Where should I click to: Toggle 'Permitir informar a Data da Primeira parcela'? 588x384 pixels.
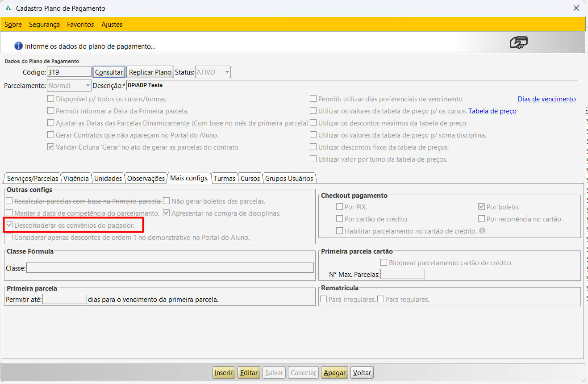point(51,111)
